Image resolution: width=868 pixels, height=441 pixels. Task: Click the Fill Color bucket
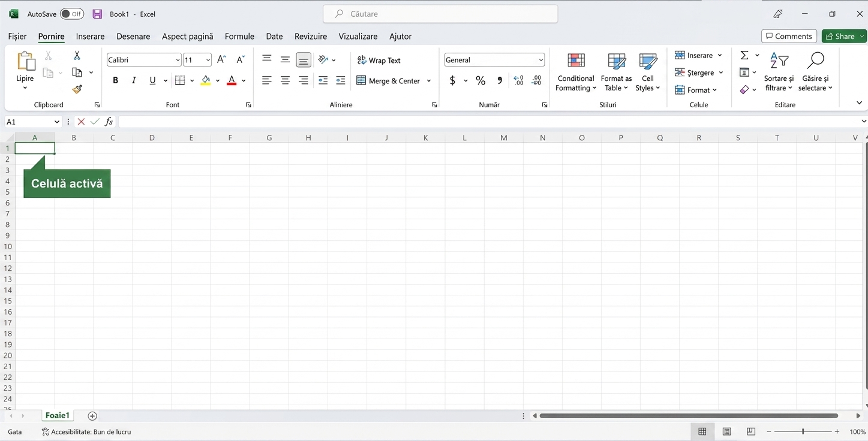coord(206,80)
